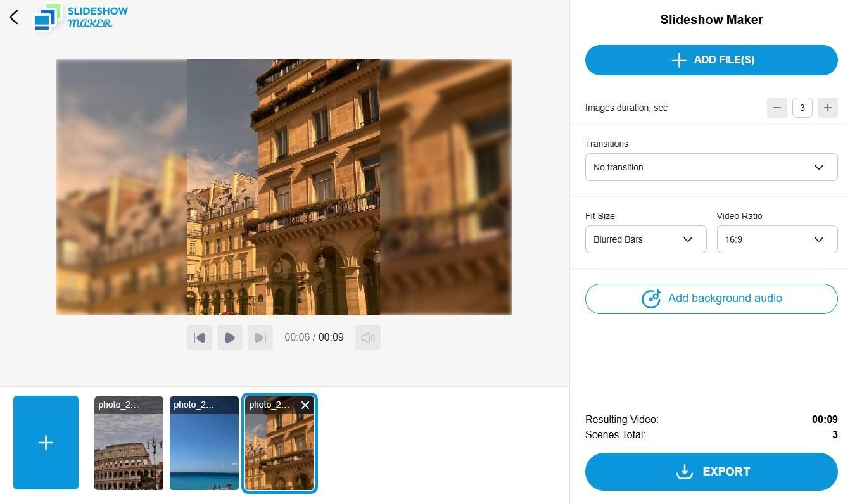Edit the images duration value field
850x504 pixels.
[802, 108]
